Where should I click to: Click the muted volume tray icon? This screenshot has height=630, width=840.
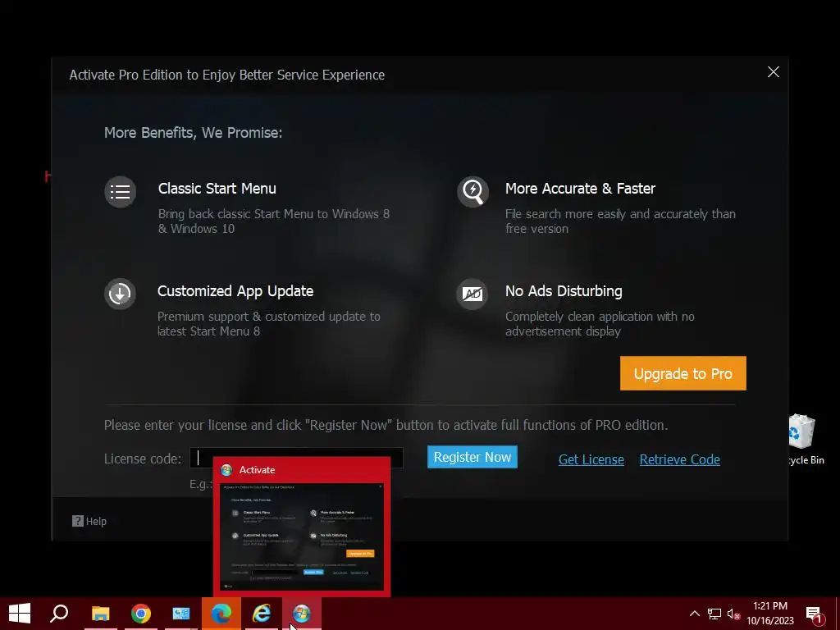(x=733, y=614)
